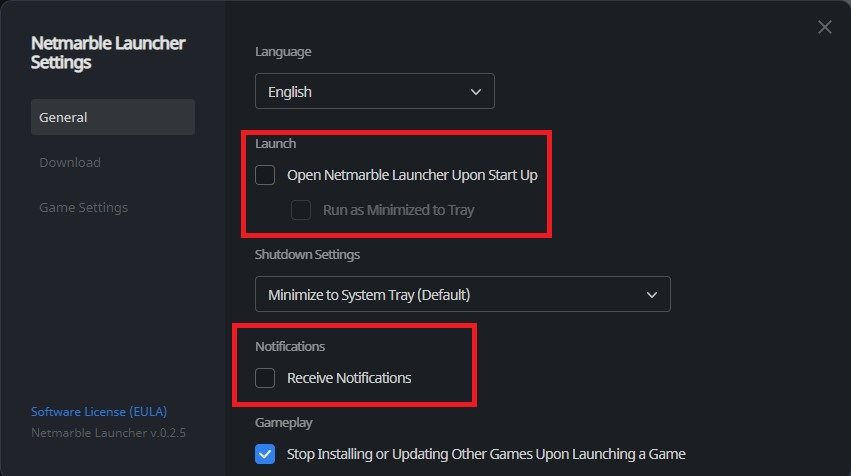851x476 pixels.
Task: Select the Netmarble Launcher Settings title
Action: pos(108,53)
